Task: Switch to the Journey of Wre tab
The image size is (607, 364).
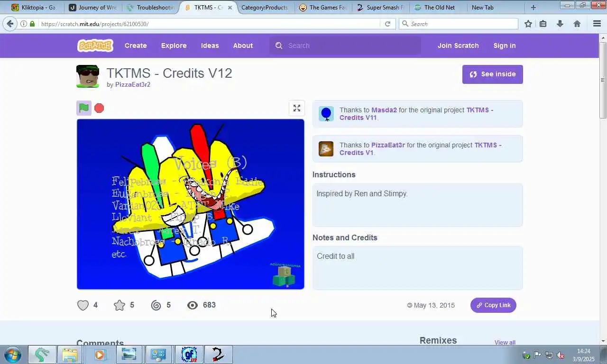Action: (92, 8)
